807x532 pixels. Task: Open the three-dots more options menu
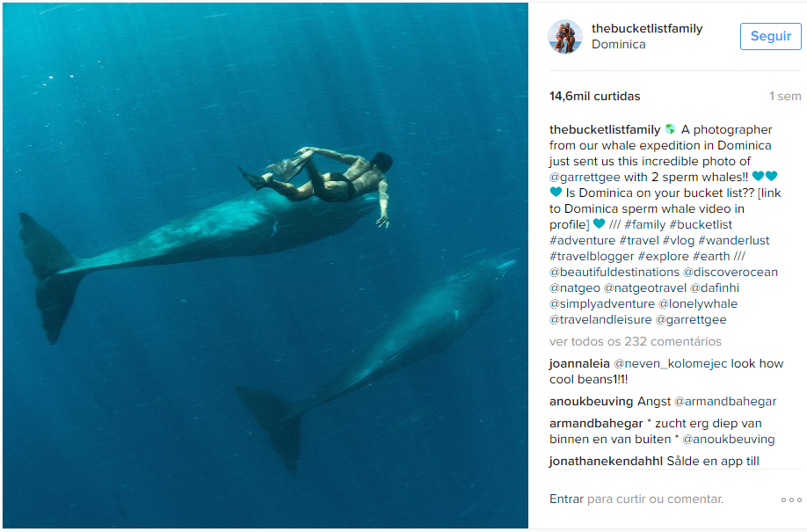point(790,499)
